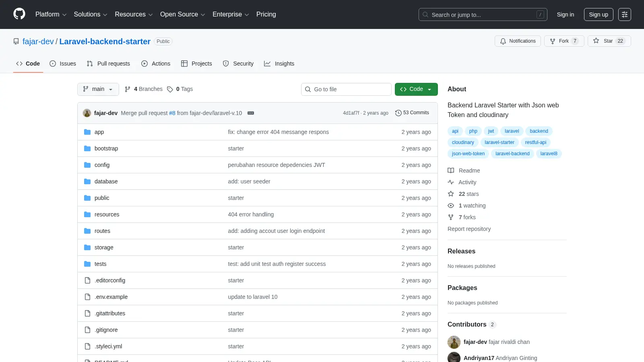The width and height of the screenshot is (644, 362).
Task: Open the Laravel-backend-starter repository title link
Action: point(105,41)
